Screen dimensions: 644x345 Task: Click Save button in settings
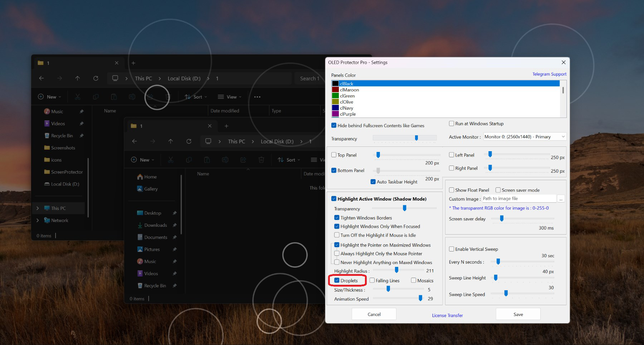click(518, 314)
